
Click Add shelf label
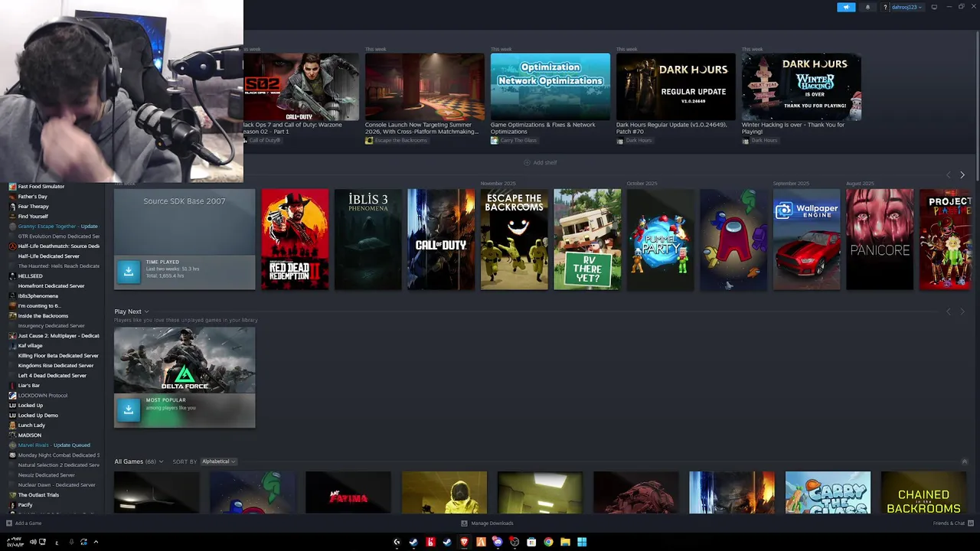[545, 162]
